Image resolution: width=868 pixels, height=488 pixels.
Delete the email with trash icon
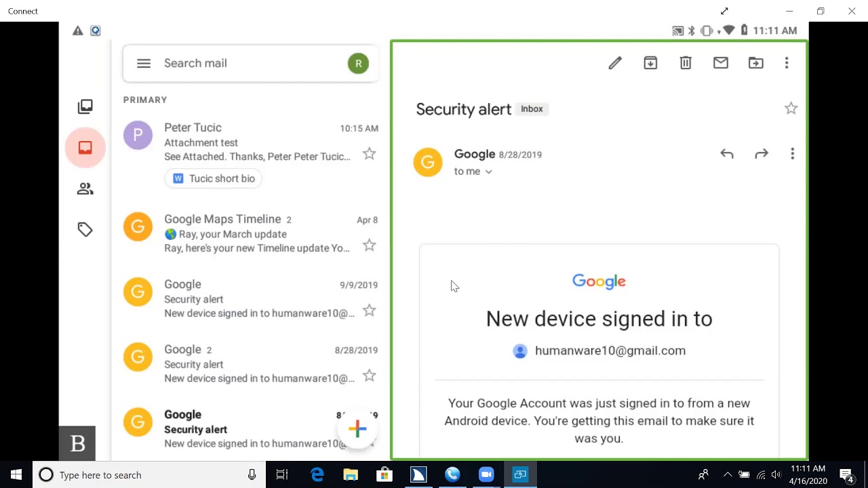[686, 63]
